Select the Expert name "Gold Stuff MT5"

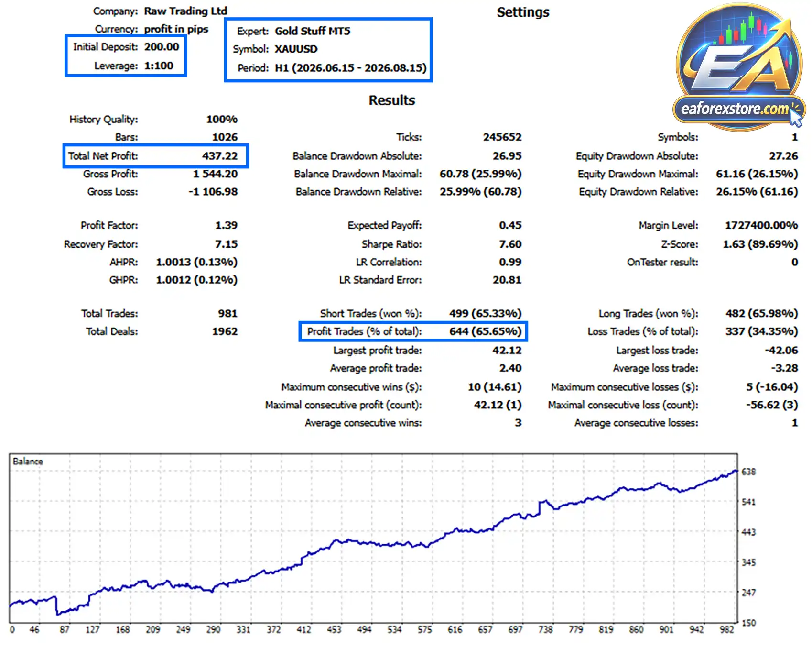click(313, 31)
